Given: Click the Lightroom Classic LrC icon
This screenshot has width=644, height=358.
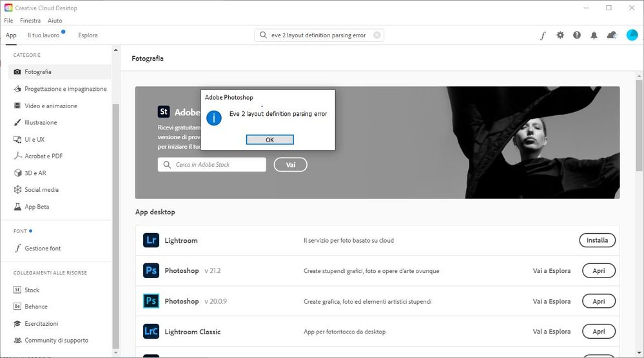Looking at the screenshot, I should (x=151, y=332).
